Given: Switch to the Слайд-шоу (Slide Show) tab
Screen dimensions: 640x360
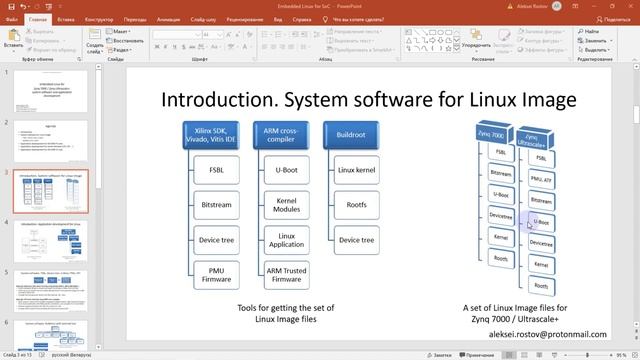Looking at the screenshot, I should 203,19.
